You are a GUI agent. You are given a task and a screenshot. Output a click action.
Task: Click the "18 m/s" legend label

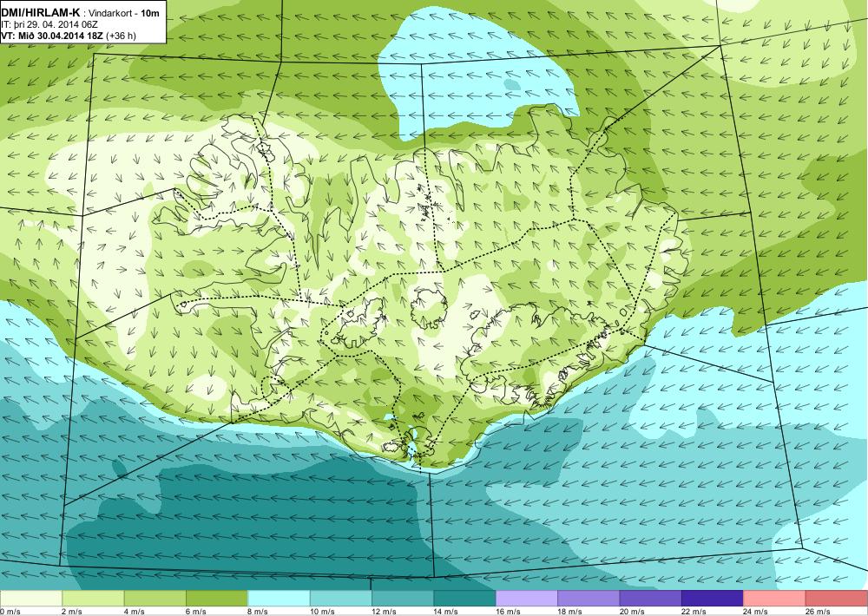click(570, 612)
